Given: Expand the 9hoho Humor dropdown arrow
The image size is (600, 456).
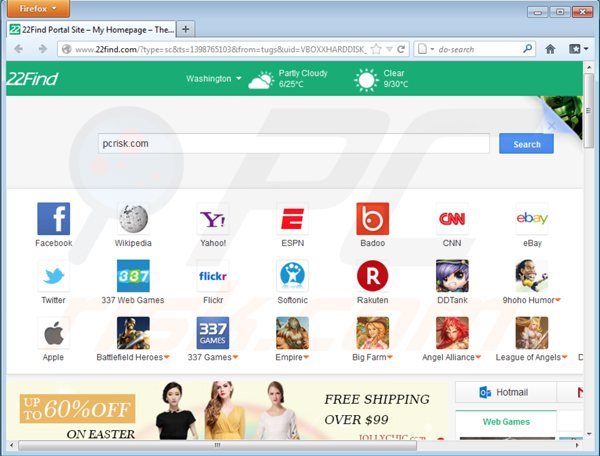Looking at the screenshot, I should (x=558, y=300).
